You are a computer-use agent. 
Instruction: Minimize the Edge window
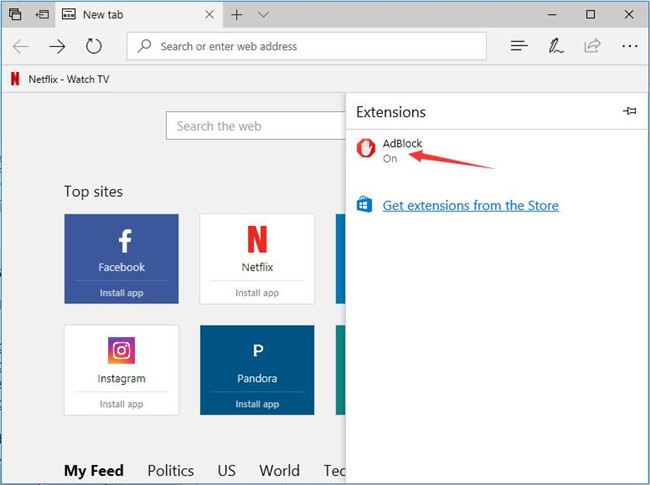(552, 15)
